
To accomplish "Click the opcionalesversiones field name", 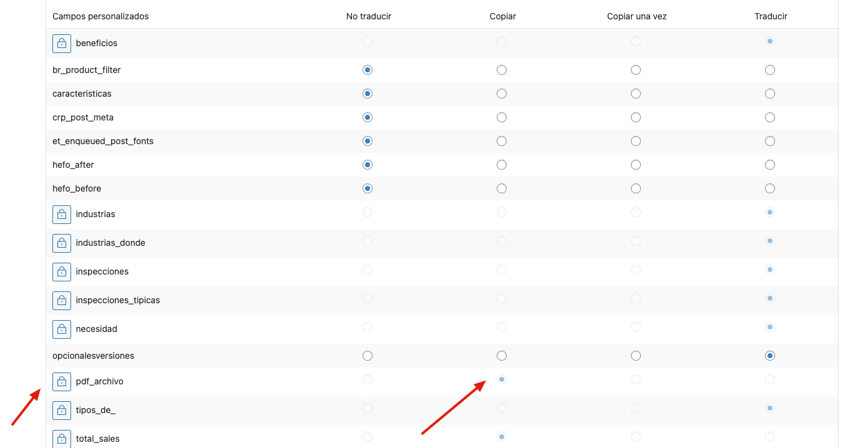I will tap(93, 356).
